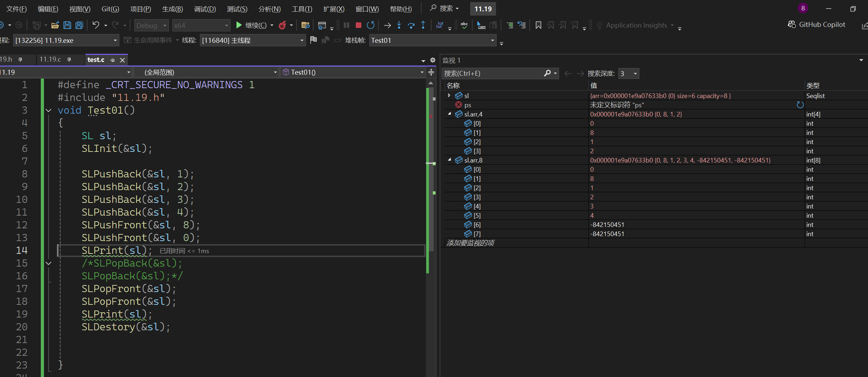
Task: Click the IntelliCode icon in the toolbar
Action: 440,25
